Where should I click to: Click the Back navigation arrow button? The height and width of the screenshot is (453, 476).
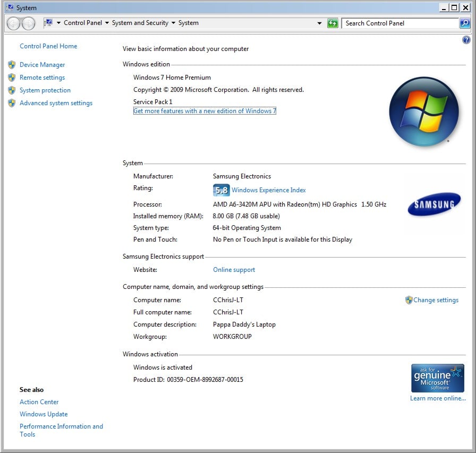click(13, 23)
